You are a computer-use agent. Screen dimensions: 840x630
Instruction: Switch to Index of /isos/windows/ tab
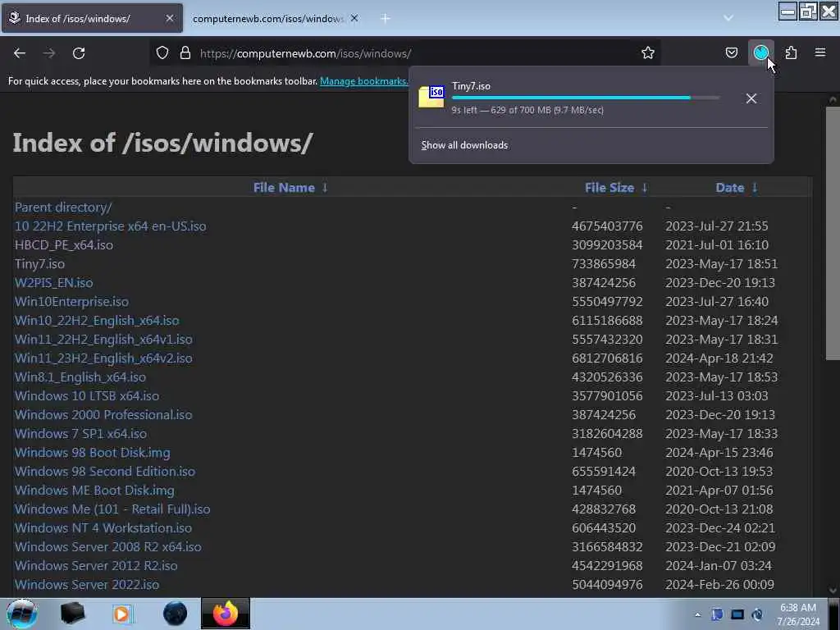92,18
